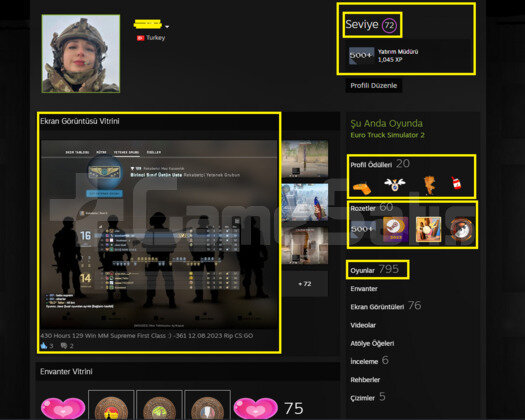525x420 pixels.
Task: Open the first small knife screenshot thumbnail
Action: click(305, 159)
